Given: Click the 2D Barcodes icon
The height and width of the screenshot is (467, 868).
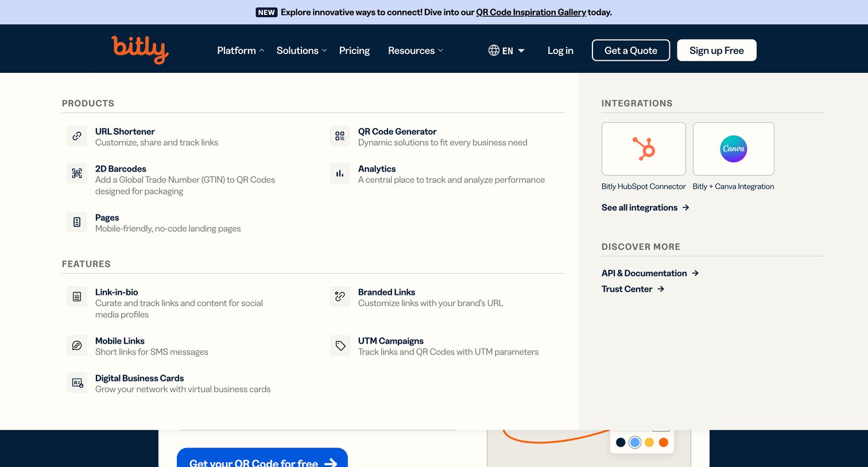Looking at the screenshot, I should click(x=77, y=173).
